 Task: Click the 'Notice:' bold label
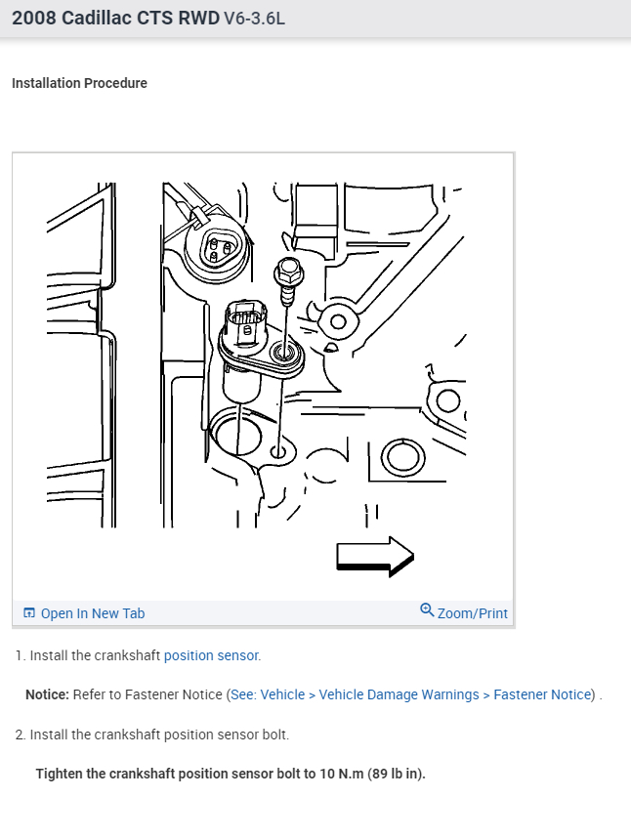coord(47,694)
